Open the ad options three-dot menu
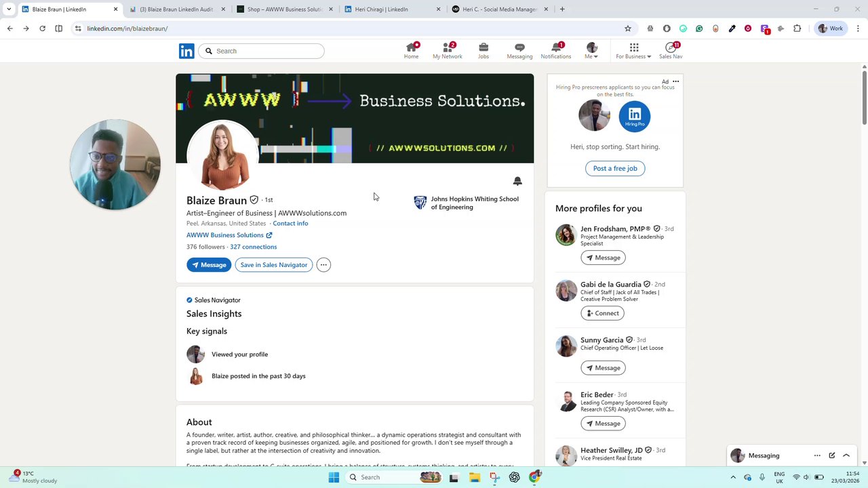 coord(675,81)
